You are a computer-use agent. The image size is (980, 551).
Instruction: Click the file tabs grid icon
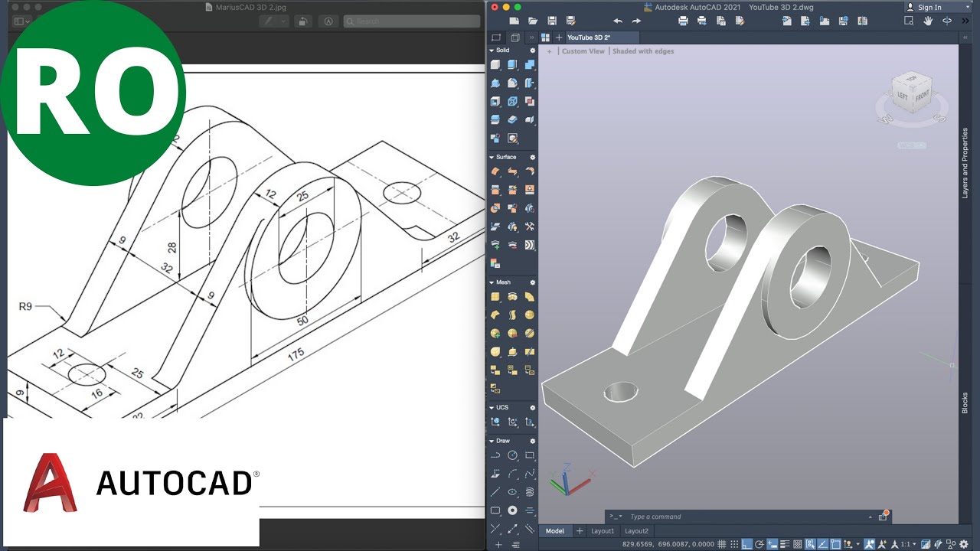(545, 37)
